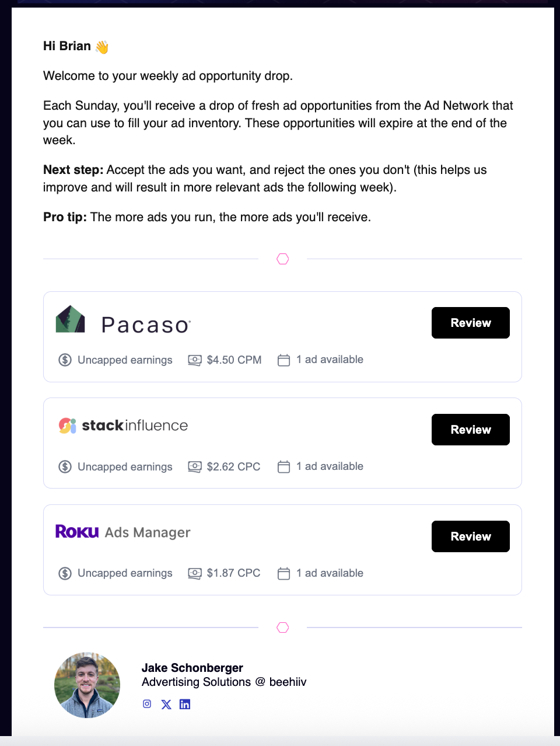This screenshot has width=560, height=746.
Task: Review the Pacaso ad opportunity
Action: 470,323
